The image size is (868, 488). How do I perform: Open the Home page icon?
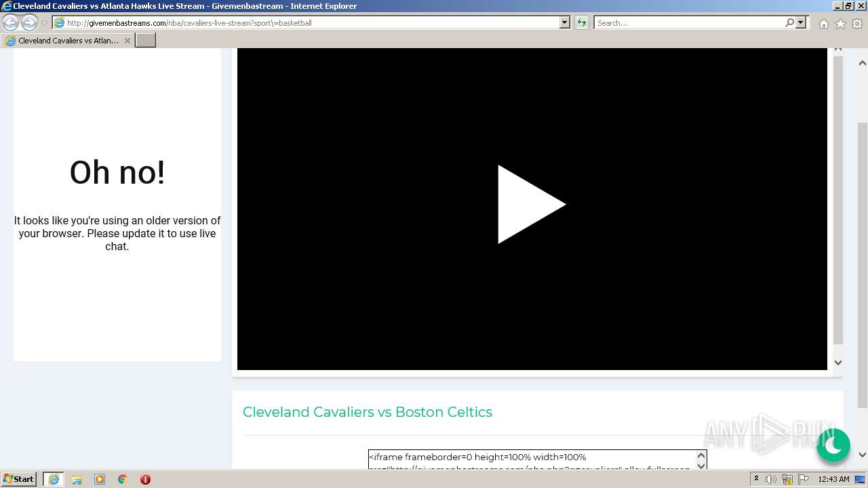[823, 24]
